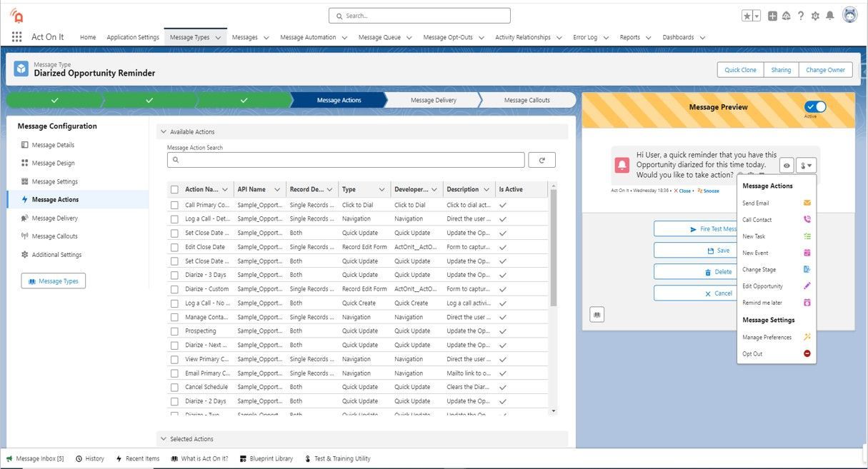The width and height of the screenshot is (868, 469).
Task: Open the message actions dropdown button
Action: 807,166
